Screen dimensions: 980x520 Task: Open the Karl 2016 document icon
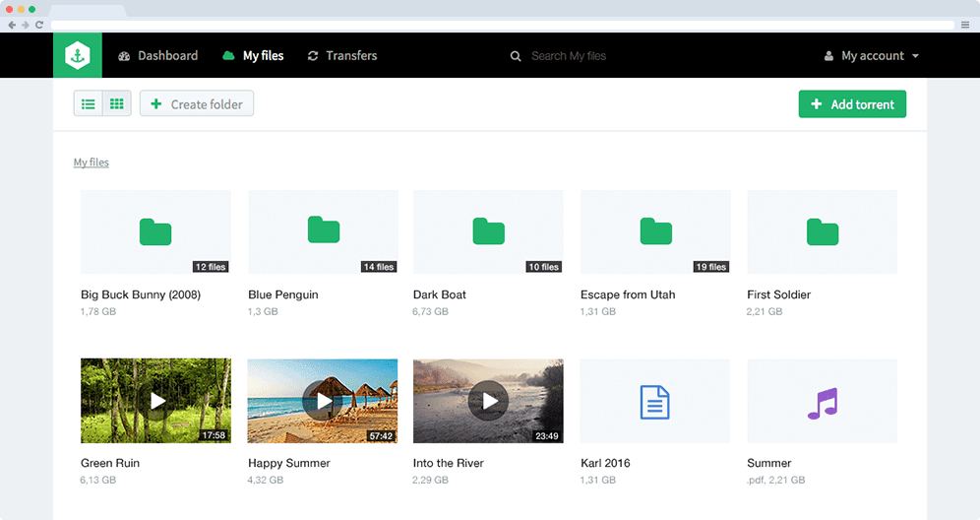[655, 401]
